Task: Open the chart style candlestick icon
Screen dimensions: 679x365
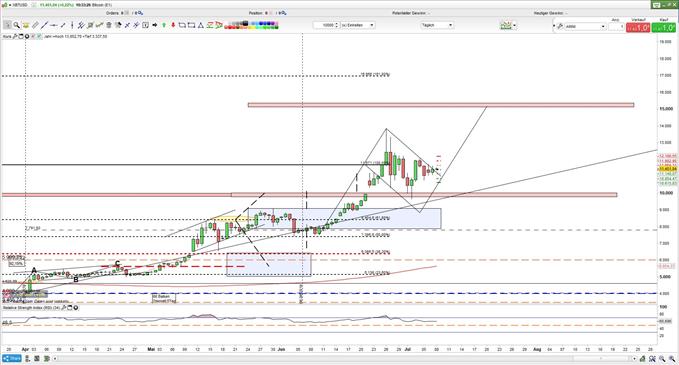Action: point(506,25)
